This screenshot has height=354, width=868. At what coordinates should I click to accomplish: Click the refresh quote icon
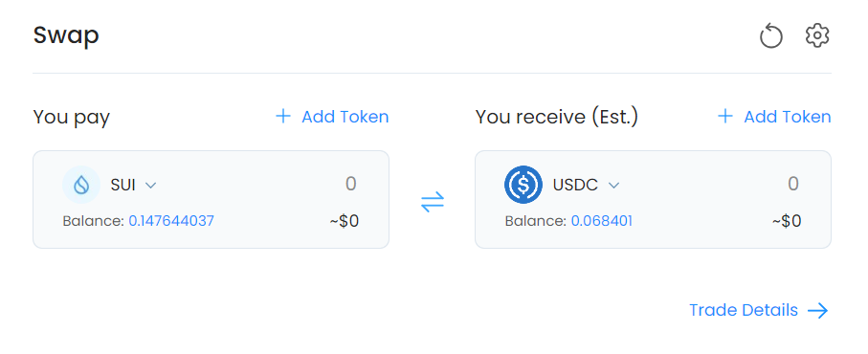[770, 37]
